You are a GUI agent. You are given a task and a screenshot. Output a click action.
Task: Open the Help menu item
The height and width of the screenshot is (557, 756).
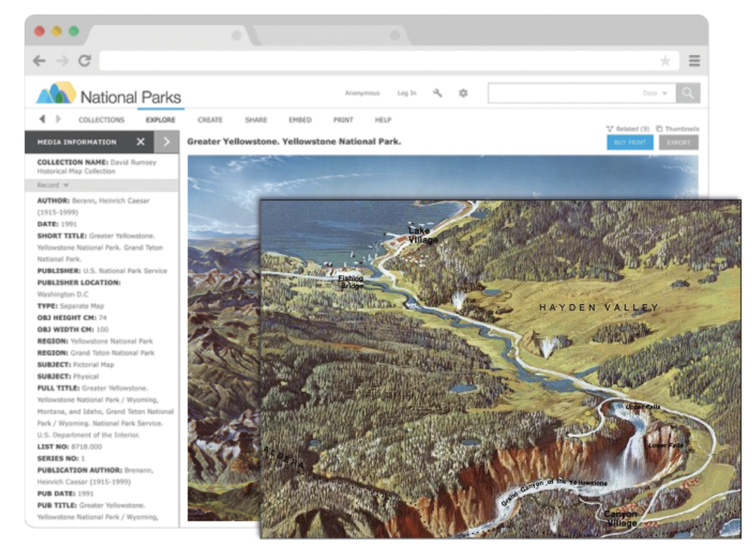click(383, 120)
